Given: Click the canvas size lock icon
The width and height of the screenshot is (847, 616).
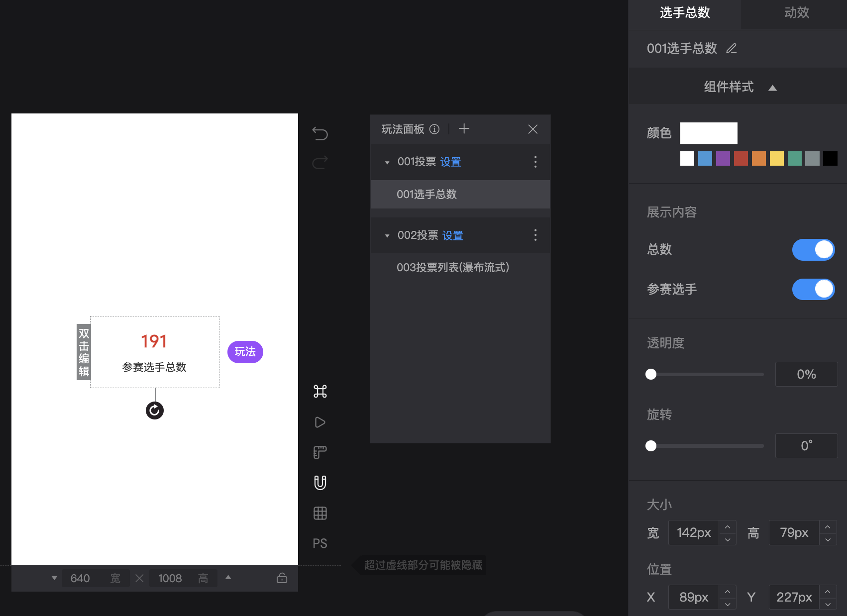Looking at the screenshot, I should tap(282, 578).
